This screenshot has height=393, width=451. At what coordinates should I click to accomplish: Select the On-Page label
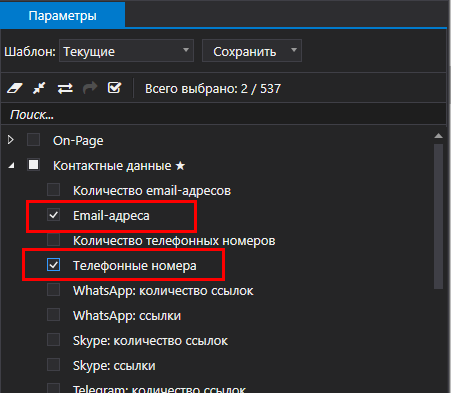[x=78, y=141]
